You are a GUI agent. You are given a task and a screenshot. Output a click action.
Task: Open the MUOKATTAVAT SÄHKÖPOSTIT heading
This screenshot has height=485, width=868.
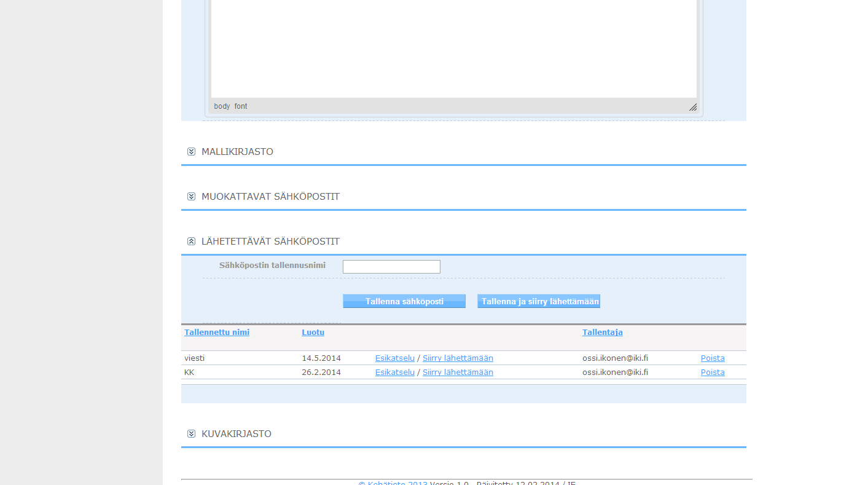270,196
